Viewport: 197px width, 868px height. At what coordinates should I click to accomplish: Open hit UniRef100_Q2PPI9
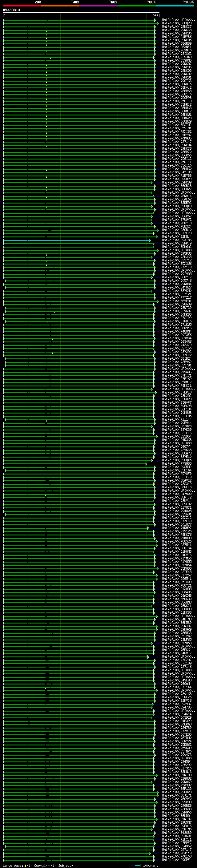177,244
